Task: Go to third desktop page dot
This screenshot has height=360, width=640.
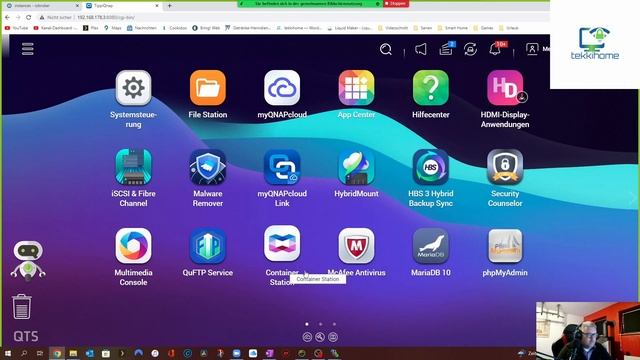Action: [x=334, y=324]
